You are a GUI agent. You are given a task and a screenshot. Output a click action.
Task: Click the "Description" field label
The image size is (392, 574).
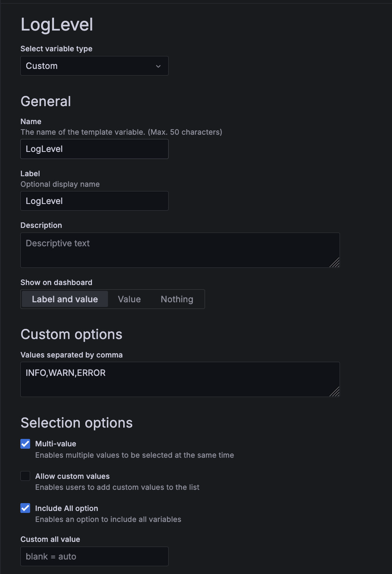coord(41,225)
